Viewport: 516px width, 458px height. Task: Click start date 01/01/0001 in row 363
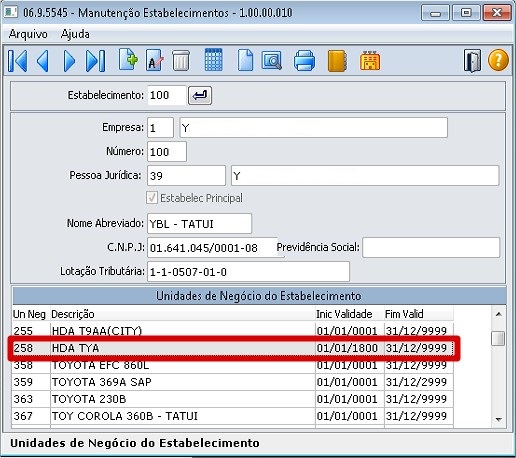349,399
